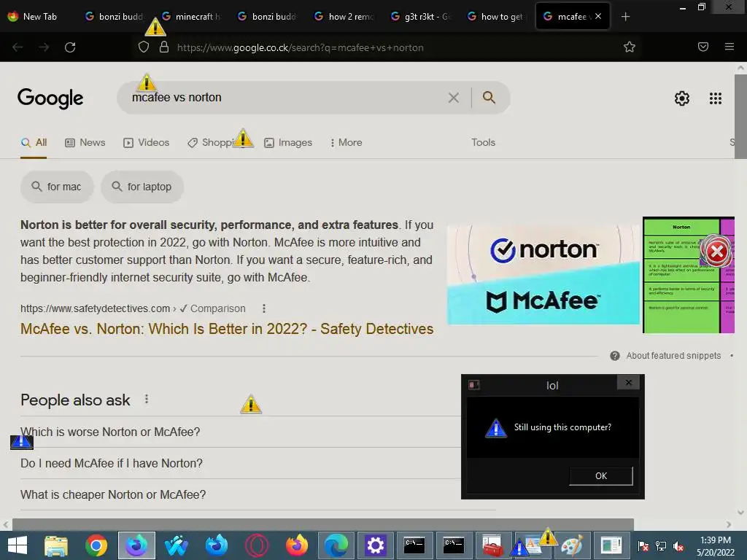
Task: Open the Google apps grid
Action: coord(715,98)
